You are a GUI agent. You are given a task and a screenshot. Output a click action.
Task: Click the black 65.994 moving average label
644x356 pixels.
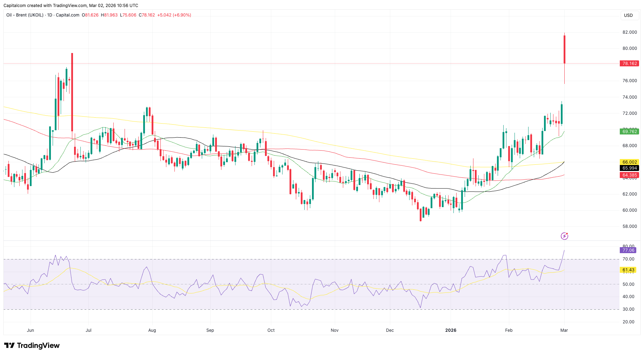coord(629,168)
